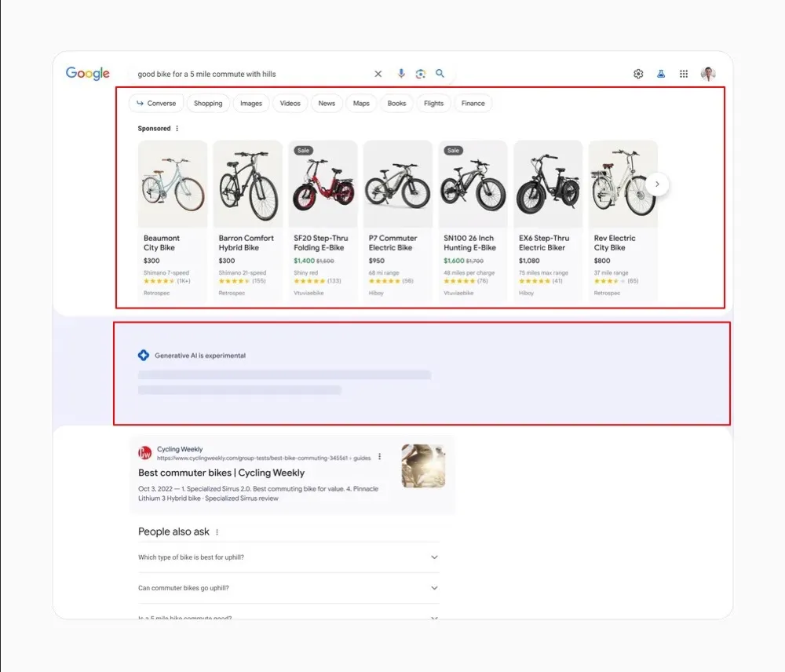Click the Sale badge on SN100 bike
The width and height of the screenshot is (785, 672).
tap(453, 150)
